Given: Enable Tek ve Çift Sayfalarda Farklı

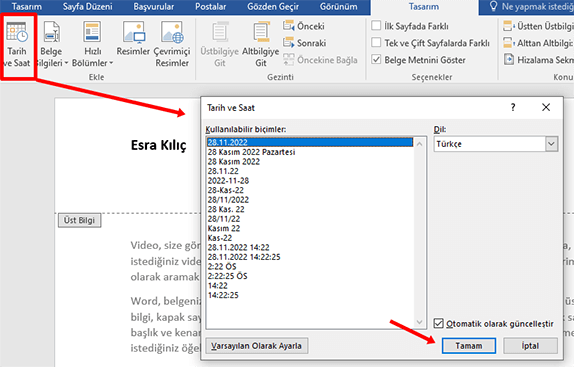Looking at the screenshot, I should tap(376, 42).
